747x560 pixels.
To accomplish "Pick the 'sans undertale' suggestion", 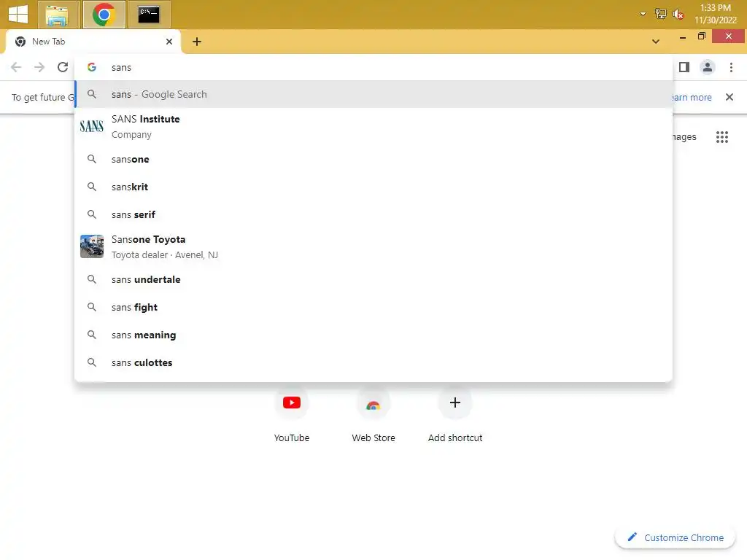I will [x=373, y=279].
